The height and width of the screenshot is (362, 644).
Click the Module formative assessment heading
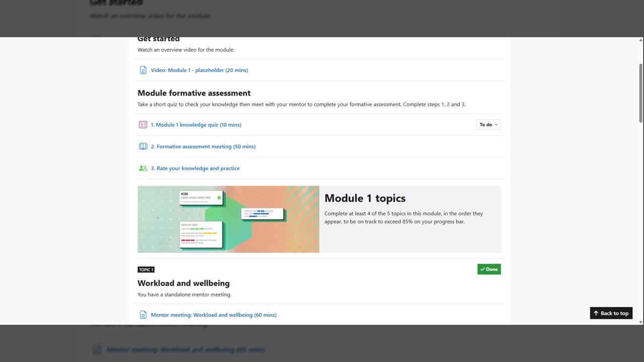pyautogui.click(x=194, y=93)
